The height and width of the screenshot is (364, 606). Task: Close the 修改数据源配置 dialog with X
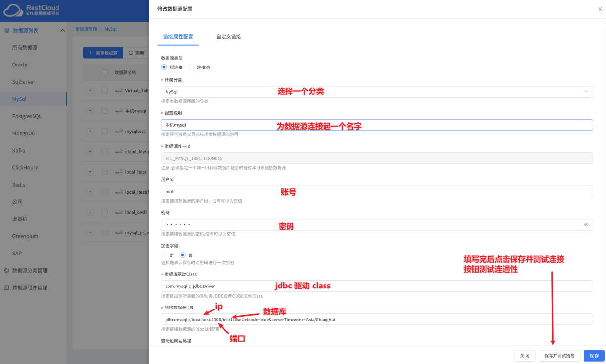point(600,9)
